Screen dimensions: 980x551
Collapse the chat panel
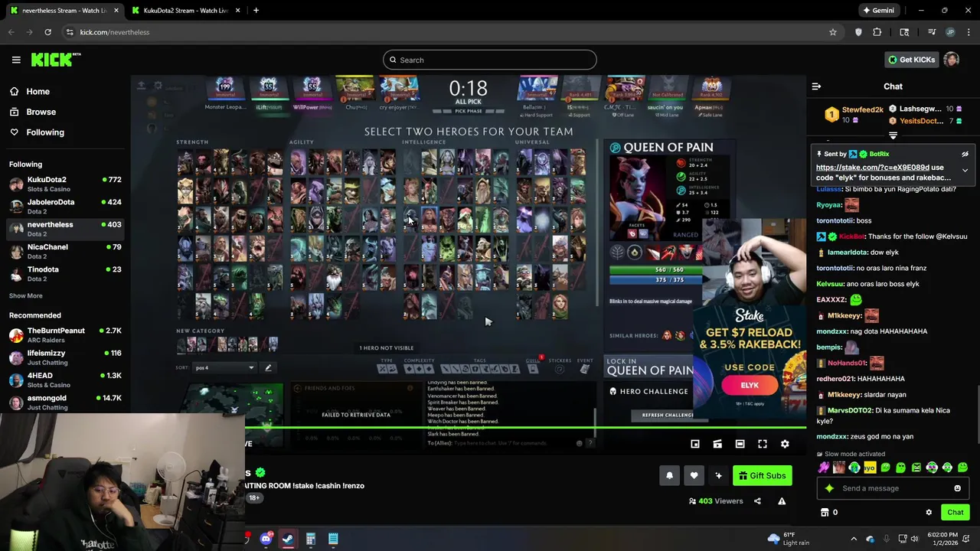pyautogui.click(x=816, y=86)
